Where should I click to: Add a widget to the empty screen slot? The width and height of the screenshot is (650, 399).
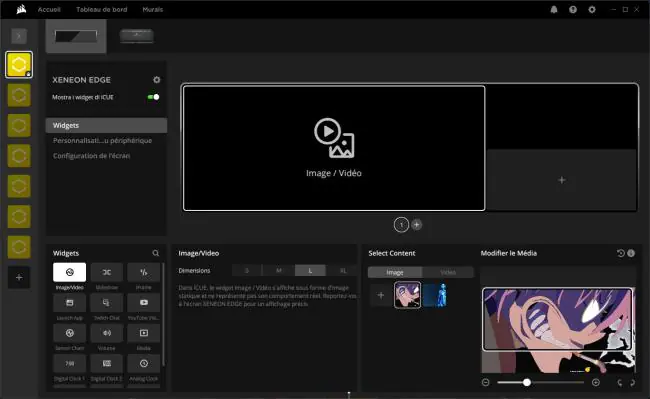[x=562, y=180]
